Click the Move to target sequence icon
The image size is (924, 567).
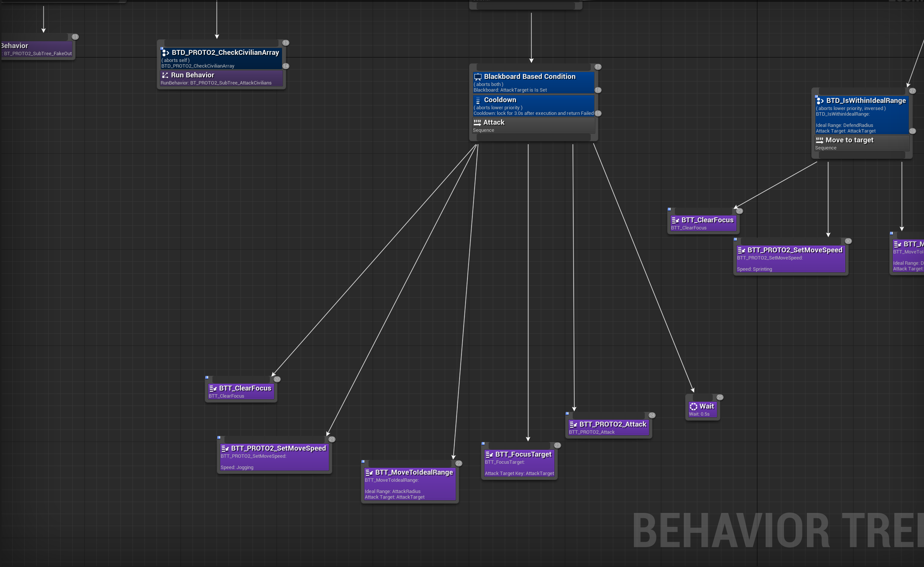(819, 140)
